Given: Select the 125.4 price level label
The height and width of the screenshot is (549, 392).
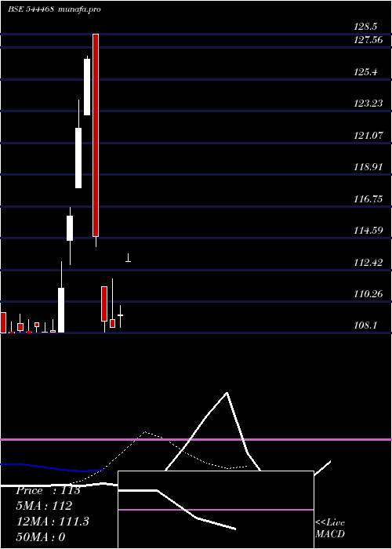Looking at the screenshot, I should coord(366,72).
